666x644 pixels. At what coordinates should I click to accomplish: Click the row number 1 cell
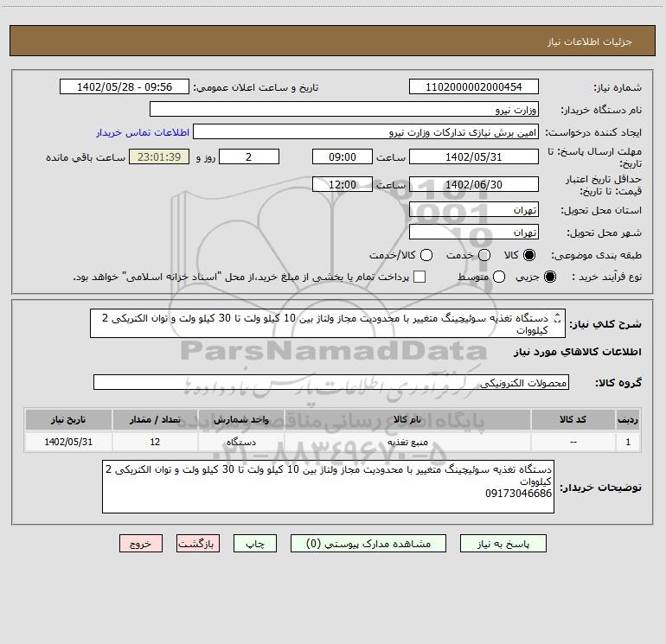(628, 442)
